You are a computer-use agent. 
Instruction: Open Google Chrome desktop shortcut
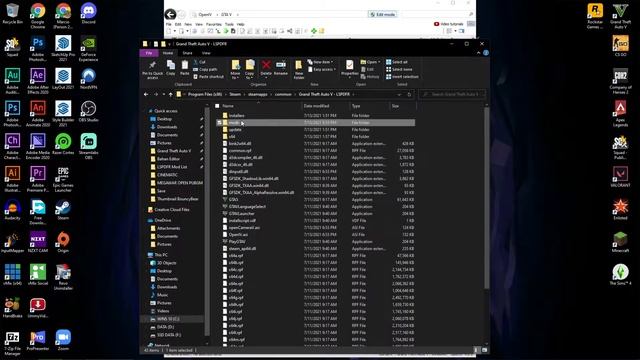[38, 16]
